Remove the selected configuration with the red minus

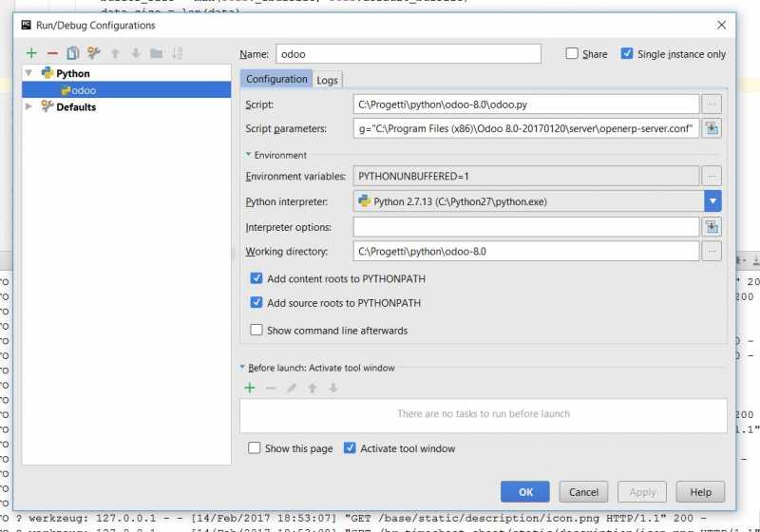coord(52,53)
